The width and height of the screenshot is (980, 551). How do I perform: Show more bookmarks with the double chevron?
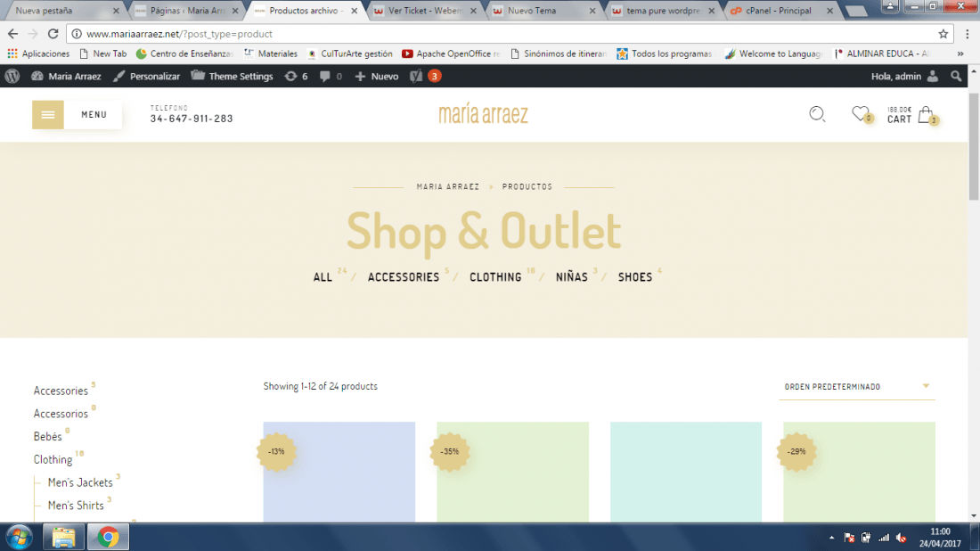coord(960,53)
